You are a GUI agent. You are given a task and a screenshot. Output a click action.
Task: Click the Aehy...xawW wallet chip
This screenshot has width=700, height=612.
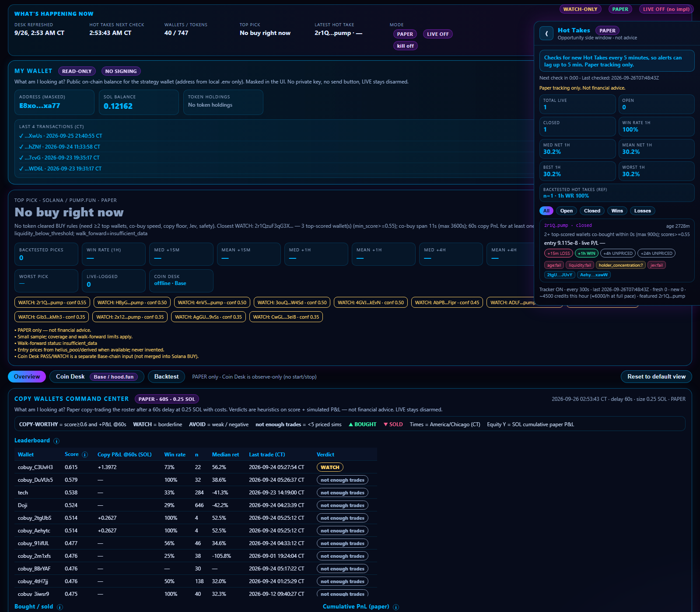coord(594,275)
